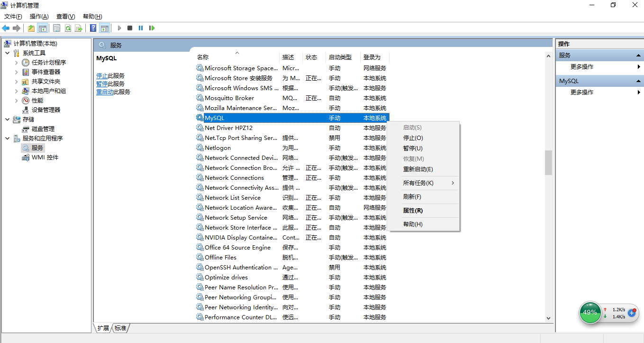This screenshot has height=343, width=644.
Task: Collapse the 系统工具 tree node
Action: tap(7, 53)
